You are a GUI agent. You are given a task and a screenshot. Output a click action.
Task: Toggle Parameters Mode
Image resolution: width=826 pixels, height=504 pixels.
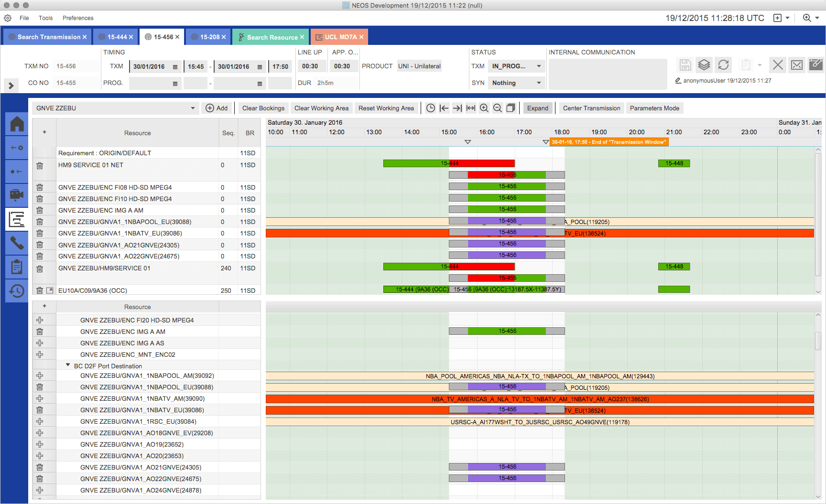[x=654, y=108]
